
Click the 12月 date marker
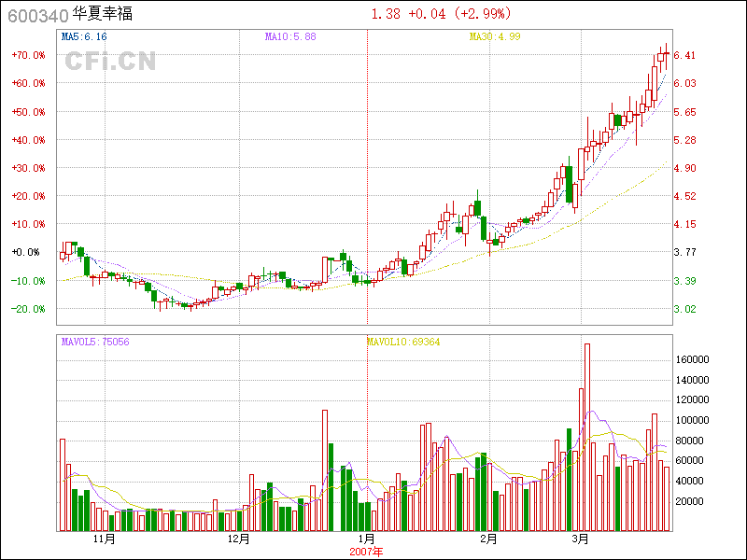coord(238,539)
